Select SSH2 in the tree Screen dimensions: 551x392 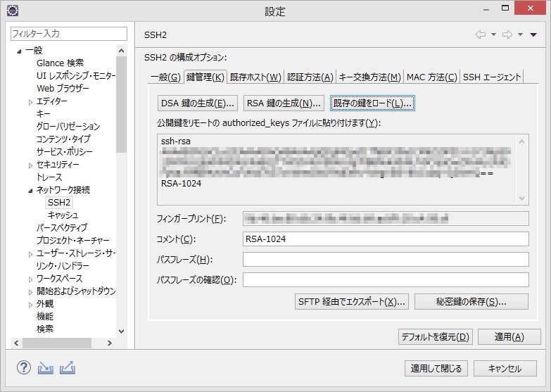tap(59, 203)
